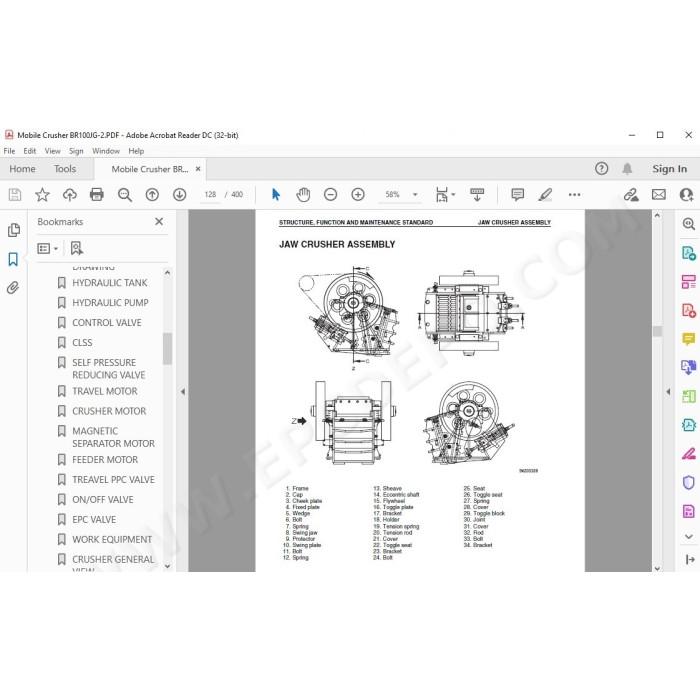Switch to the Tools tab
The height and width of the screenshot is (700, 700).
click(65, 169)
